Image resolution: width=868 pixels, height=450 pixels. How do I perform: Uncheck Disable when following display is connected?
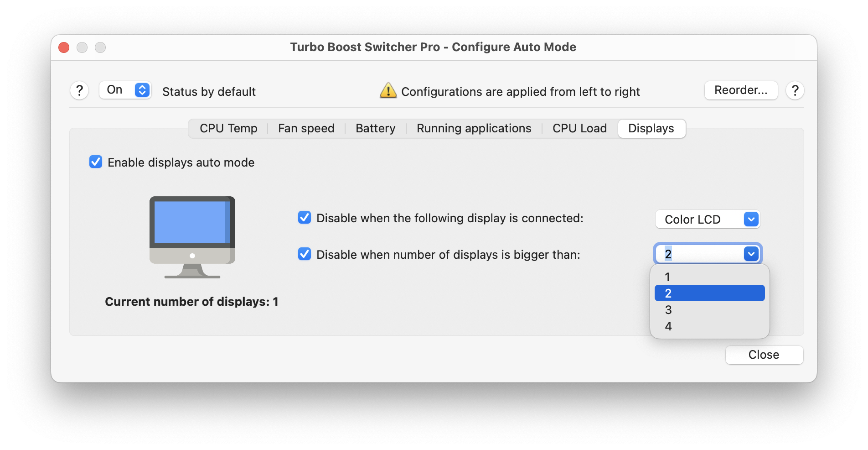click(x=305, y=217)
